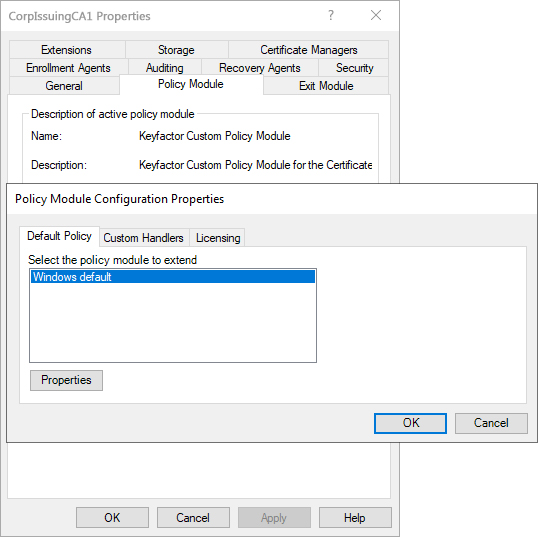Open the Licensing tab
The width and height of the screenshot is (538, 537).
point(218,238)
